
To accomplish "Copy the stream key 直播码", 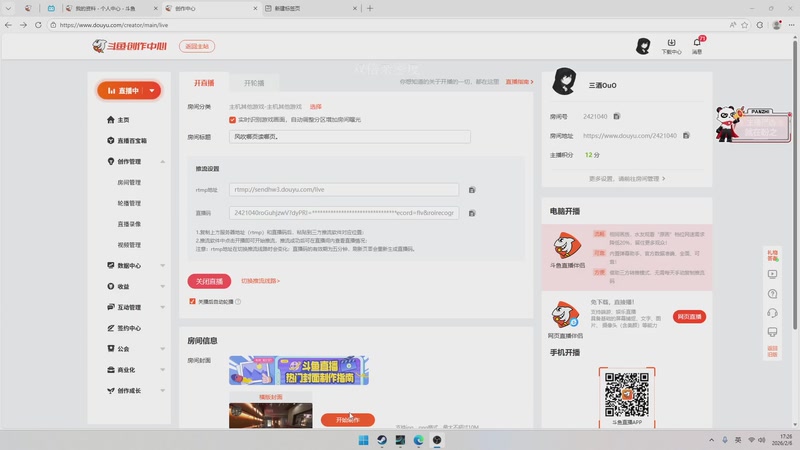I will [472, 213].
